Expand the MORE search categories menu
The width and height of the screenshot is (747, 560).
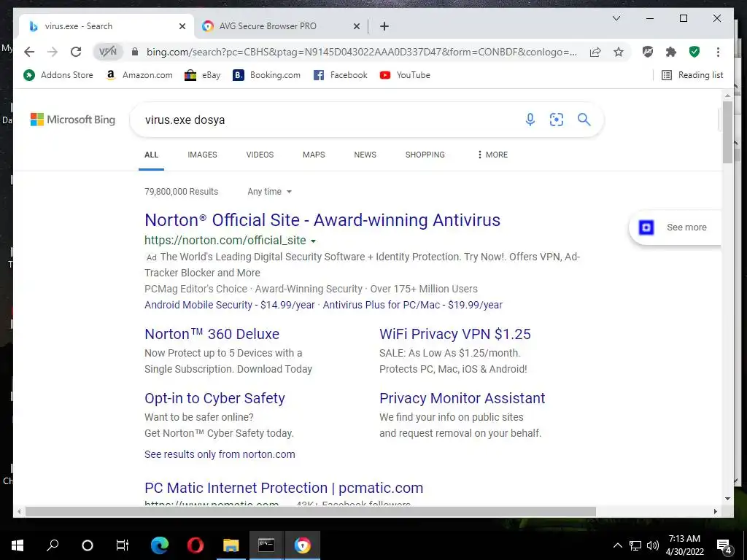click(492, 155)
